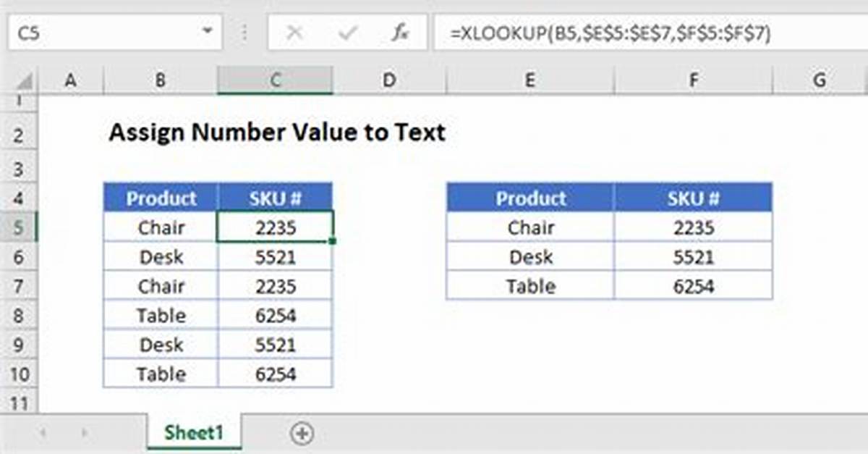Image resolution: width=868 pixels, height=454 pixels.
Task: Select row 11 header
Action: (19, 400)
